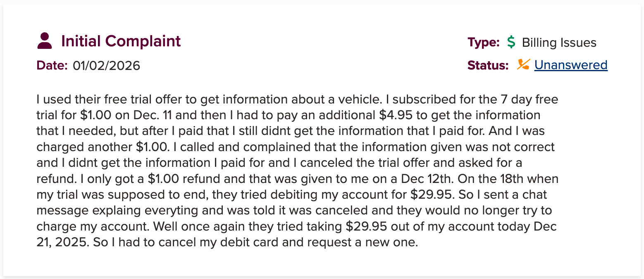Viewport: 644px width, 279px height.
Task: Click the Initial Complaint heading
Action: pos(121,41)
